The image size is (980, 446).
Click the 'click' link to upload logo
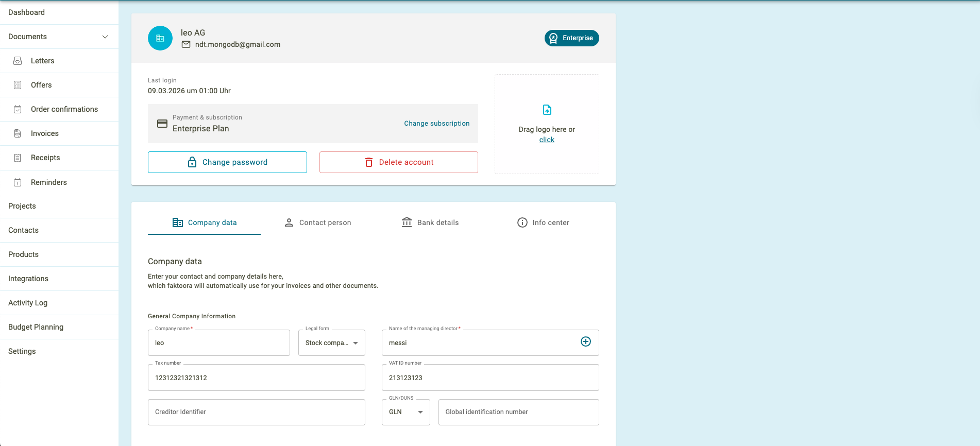(x=547, y=140)
